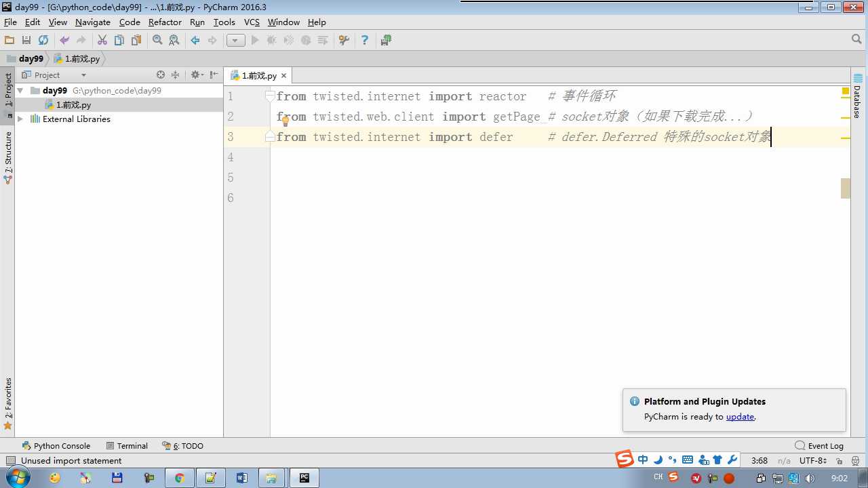Click the intention lightbulb on line 2
868x488 pixels.
point(285,121)
